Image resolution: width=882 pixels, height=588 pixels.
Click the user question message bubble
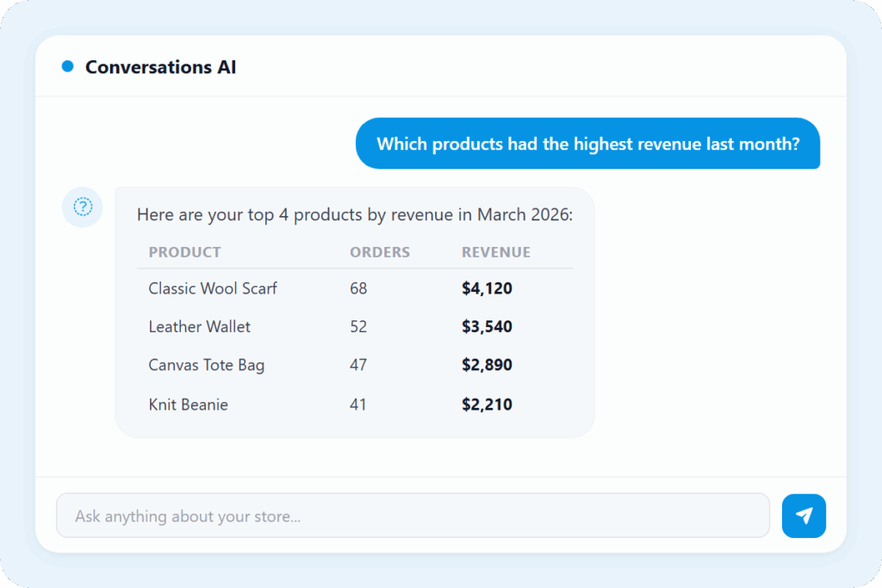click(587, 144)
